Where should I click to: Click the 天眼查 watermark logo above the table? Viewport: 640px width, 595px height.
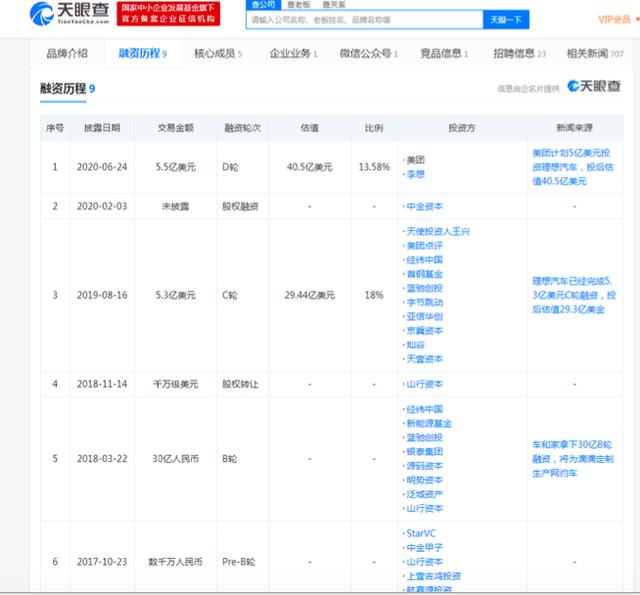[x=594, y=87]
